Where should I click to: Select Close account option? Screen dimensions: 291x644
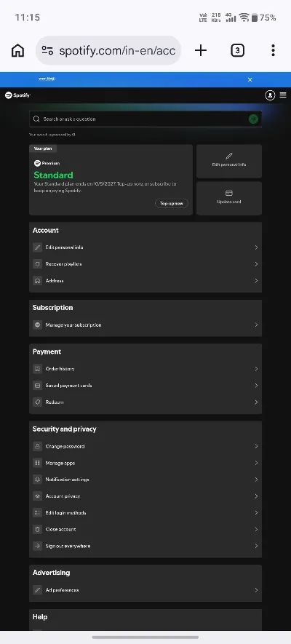click(x=145, y=530)
